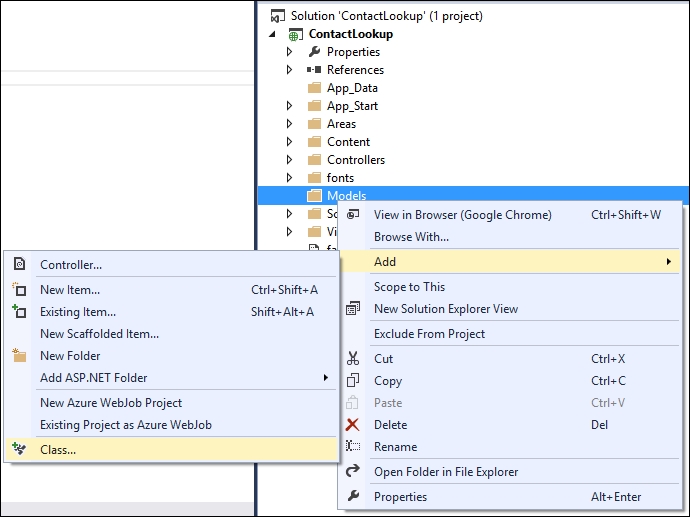This screenshot has height=517, width=690.
Task: Click the Rename icon in the context menu
Action: point(352,447)
